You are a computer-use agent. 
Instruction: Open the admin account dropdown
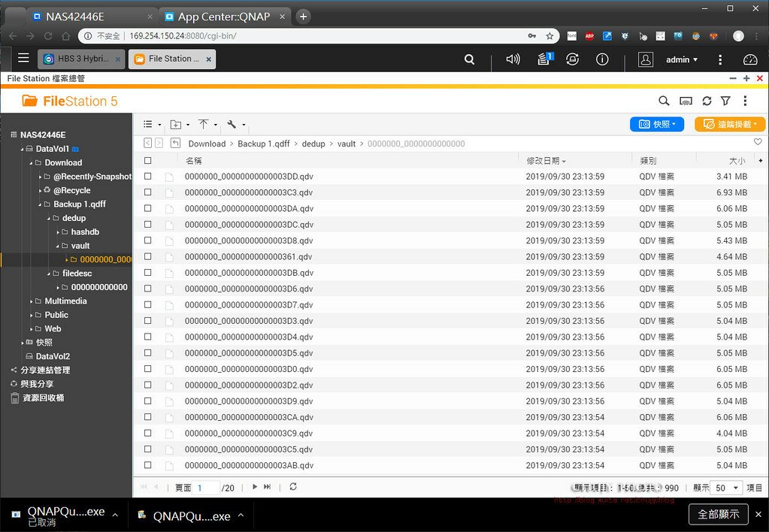coord(682,59)
